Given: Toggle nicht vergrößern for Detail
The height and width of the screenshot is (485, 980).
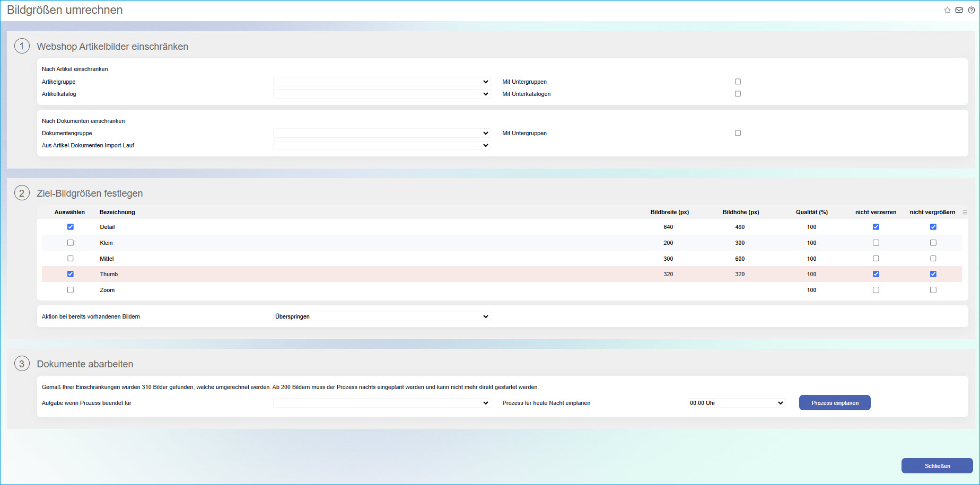Looking at the screenshot, I should point(933,227).
